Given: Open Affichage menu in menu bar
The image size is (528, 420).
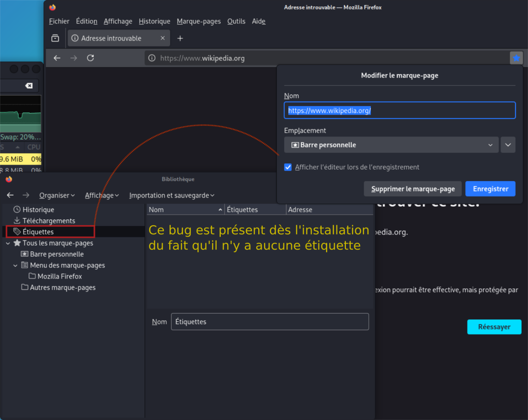Looking at the screenshot, I should tap(118, 21).
